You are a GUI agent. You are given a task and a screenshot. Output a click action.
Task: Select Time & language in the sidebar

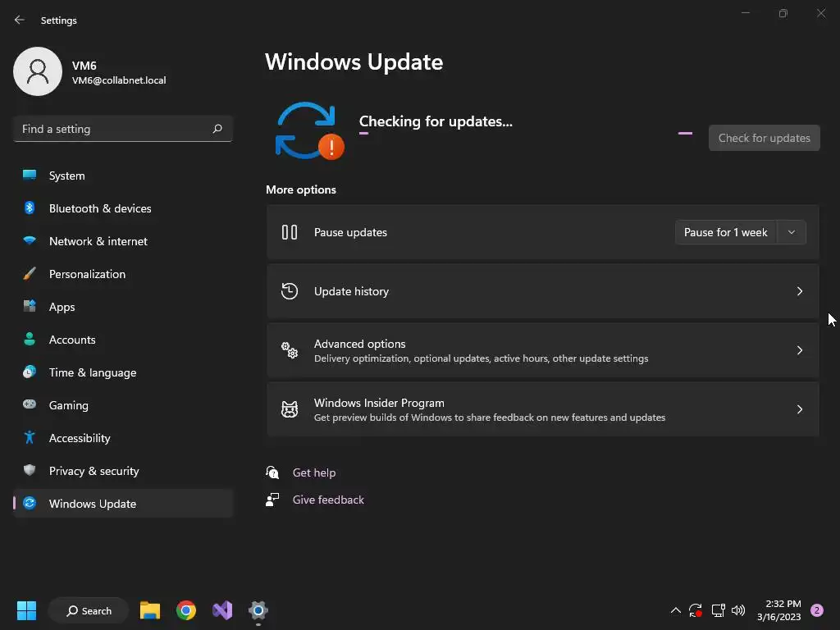[123, 372]
